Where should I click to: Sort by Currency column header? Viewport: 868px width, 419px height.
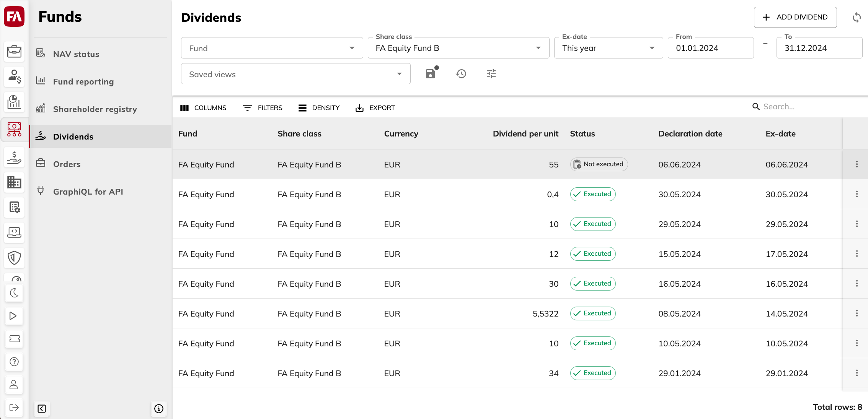(401, 134)
